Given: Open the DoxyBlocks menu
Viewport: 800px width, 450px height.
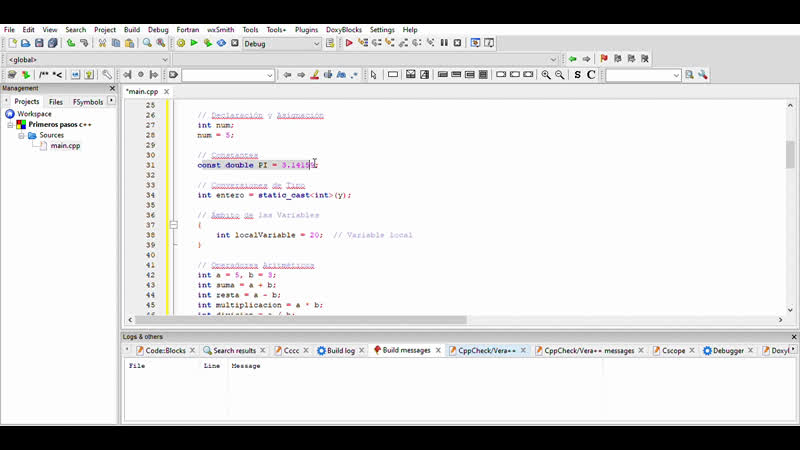Looking at the screenshot, I should pos(344,30).
